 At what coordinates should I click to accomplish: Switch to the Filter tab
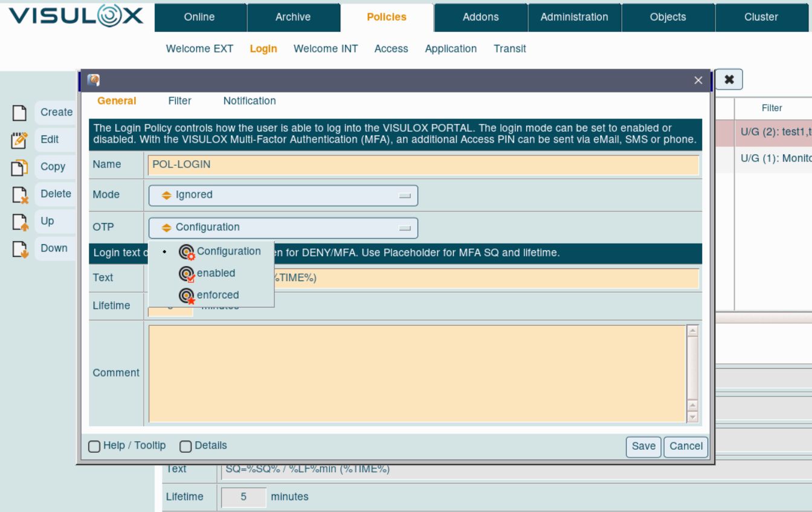tap(179, 101)
